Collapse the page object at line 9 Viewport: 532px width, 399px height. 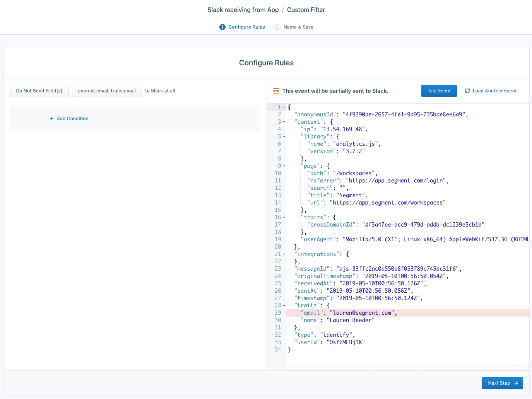283,165
